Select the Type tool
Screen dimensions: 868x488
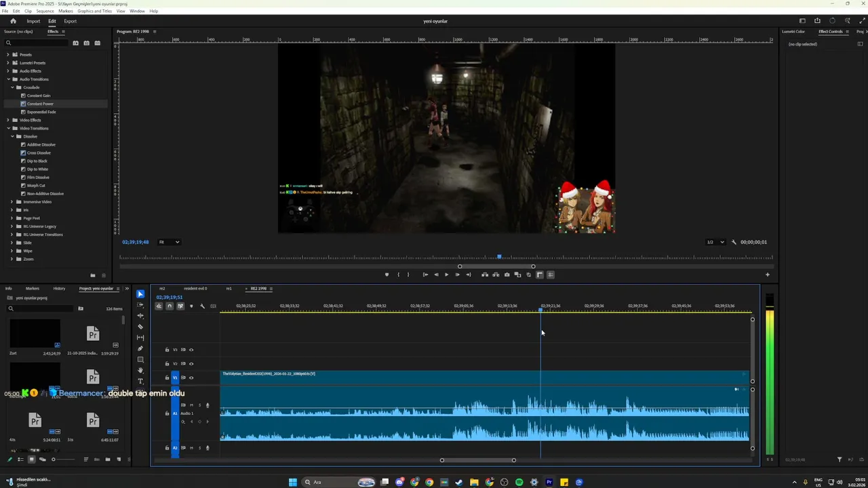click(140, 381)
